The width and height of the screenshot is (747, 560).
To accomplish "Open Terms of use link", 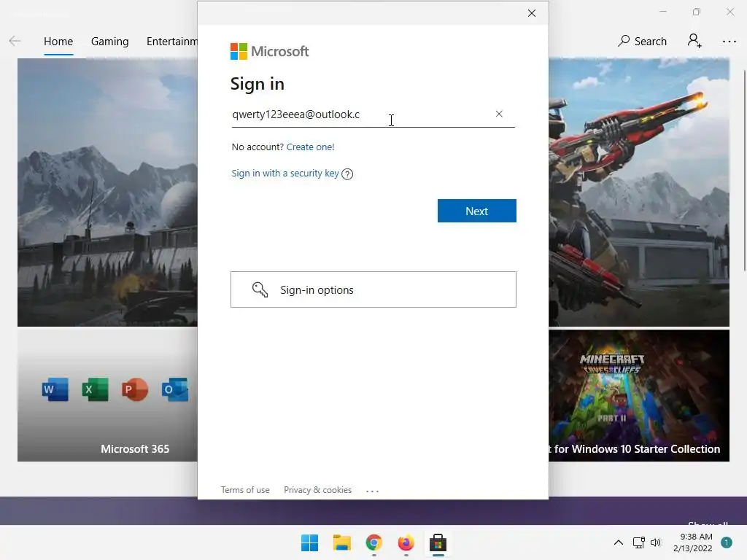I will click(x=245, y=490).
